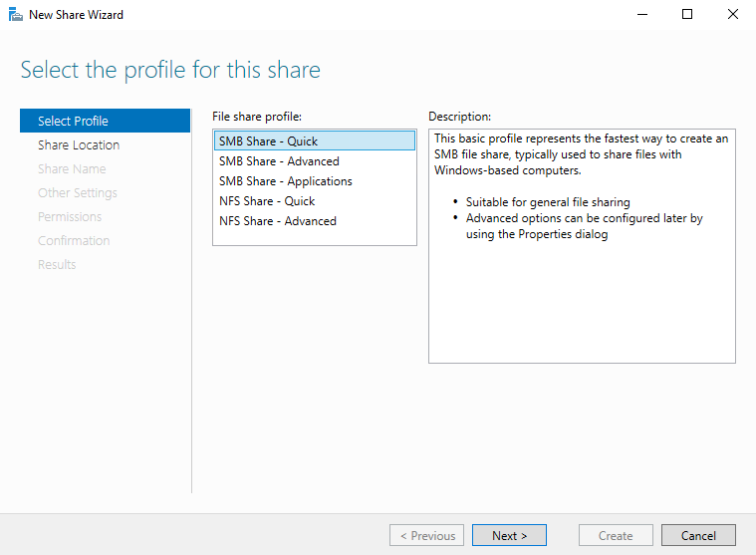
Task: Open the Select Profile wizard step
Action: (x=73, y=121)
